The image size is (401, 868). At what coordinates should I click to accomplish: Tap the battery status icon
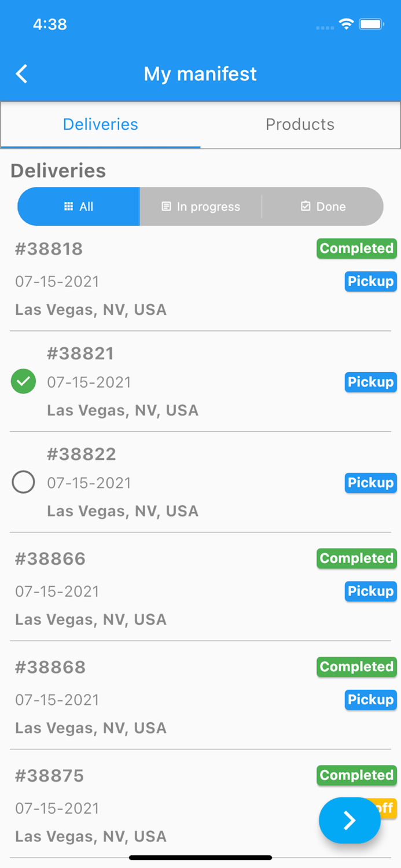371,24
